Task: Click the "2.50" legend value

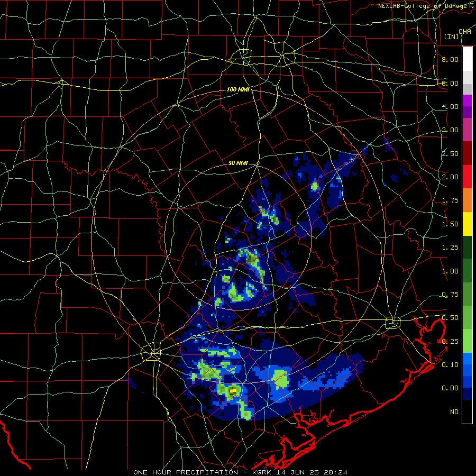Action: pyautogui.click(x=450, y=153)
